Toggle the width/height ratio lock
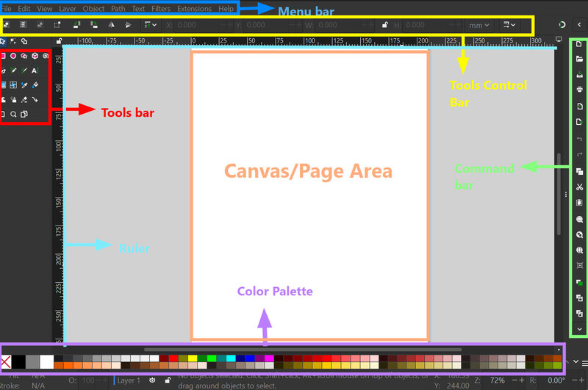This screenshot has width=588, height=390. 384,25
